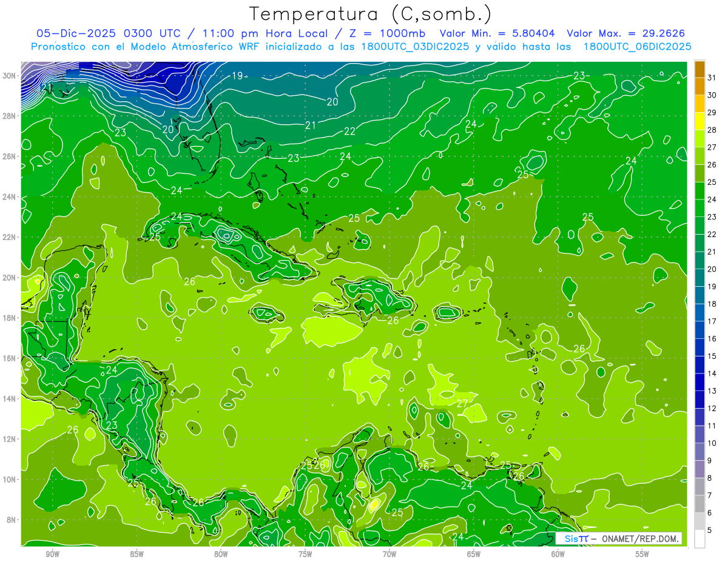
Task: Select the "Valor Min. = 5.80404" text
Action: click(497, 33)
